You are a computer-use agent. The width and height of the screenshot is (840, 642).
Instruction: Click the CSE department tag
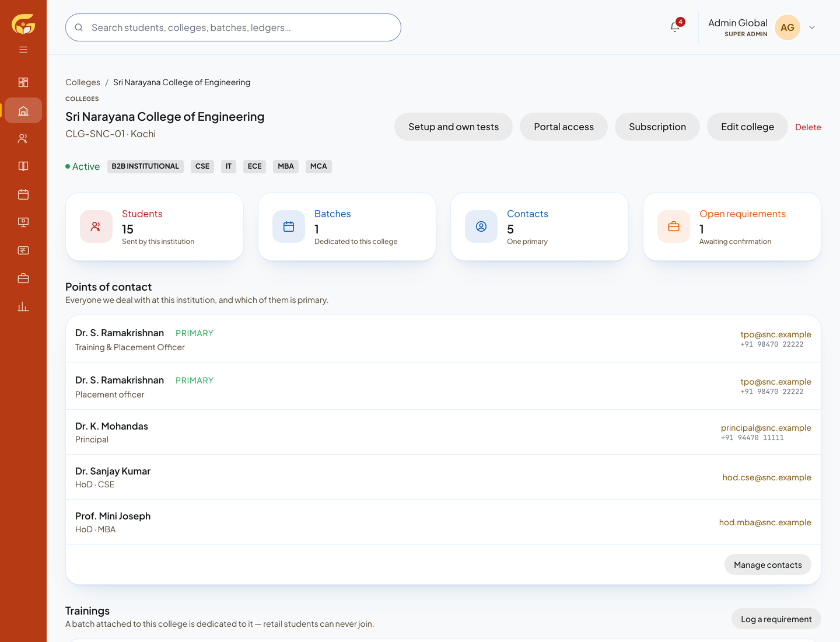[202, 166]
